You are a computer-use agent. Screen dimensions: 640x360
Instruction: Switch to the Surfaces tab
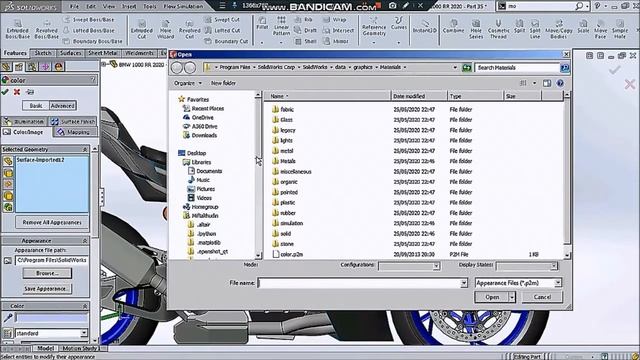[71, 53]
